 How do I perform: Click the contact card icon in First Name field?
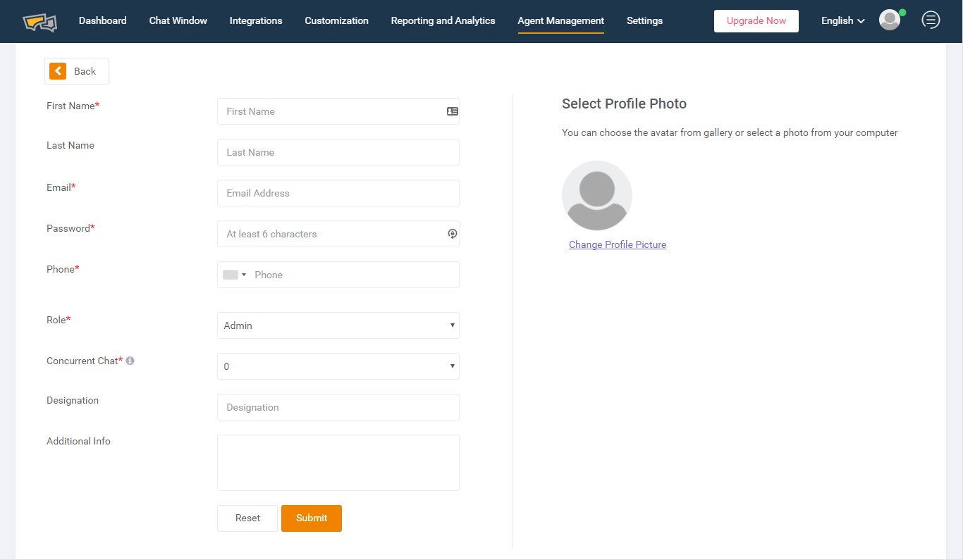coord(453,111)
